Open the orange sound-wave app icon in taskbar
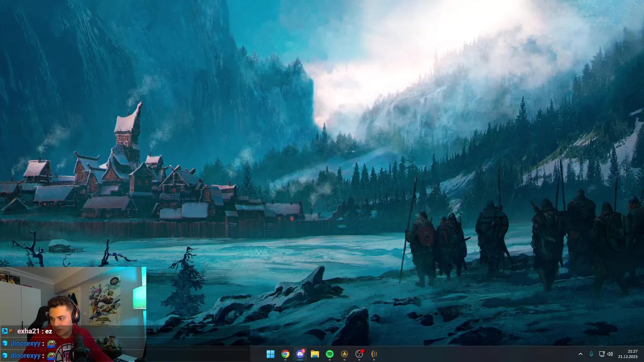644x362 pixels. pos(374,354)
